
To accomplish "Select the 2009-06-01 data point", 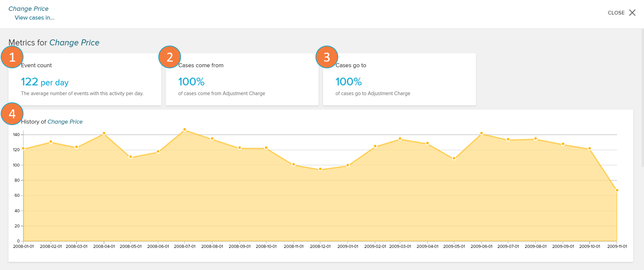I will point(481,133).
